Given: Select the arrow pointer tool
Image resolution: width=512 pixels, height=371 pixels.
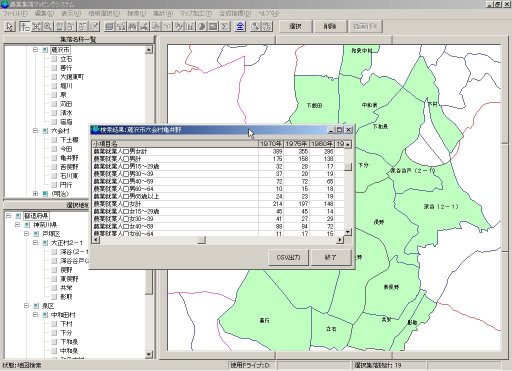Looking at the screenshot, I should (x=10, y=26).
